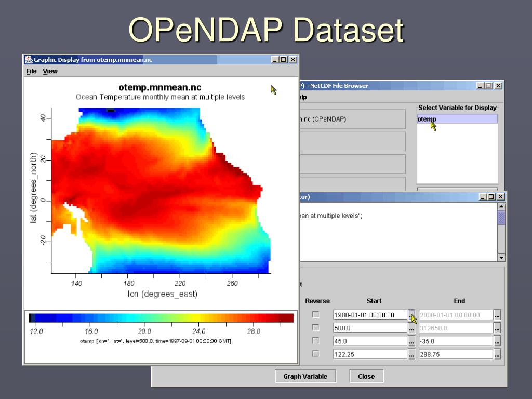This screenshot has height=399, width=532.
Task: Open the File menu in Graphic Display
Action: [32, 71]
